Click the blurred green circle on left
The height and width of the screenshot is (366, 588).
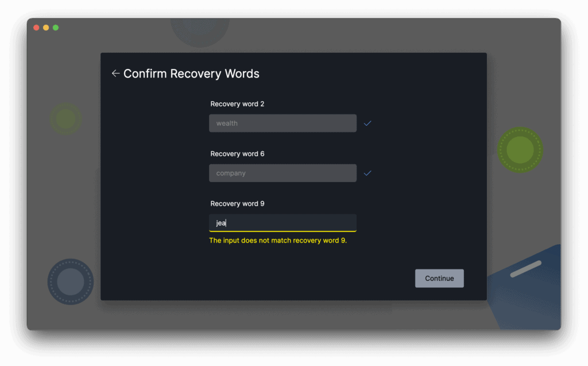coord(66,119)
